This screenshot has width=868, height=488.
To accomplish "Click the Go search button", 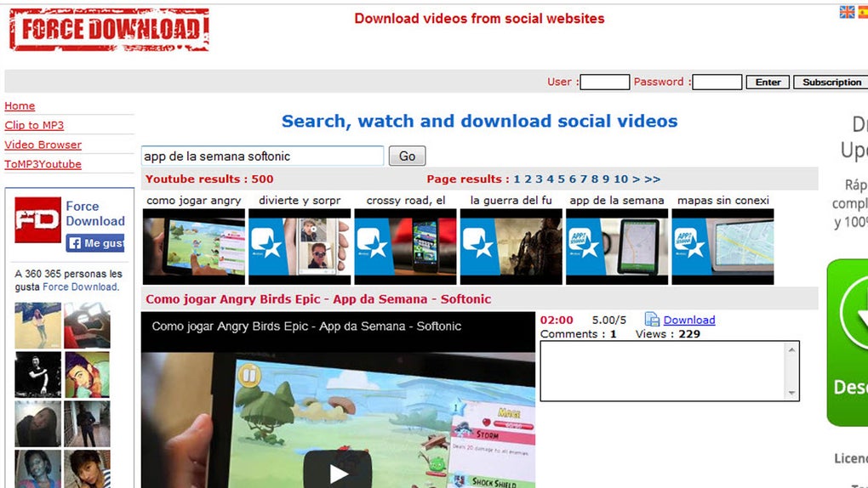I will (407, 156).
